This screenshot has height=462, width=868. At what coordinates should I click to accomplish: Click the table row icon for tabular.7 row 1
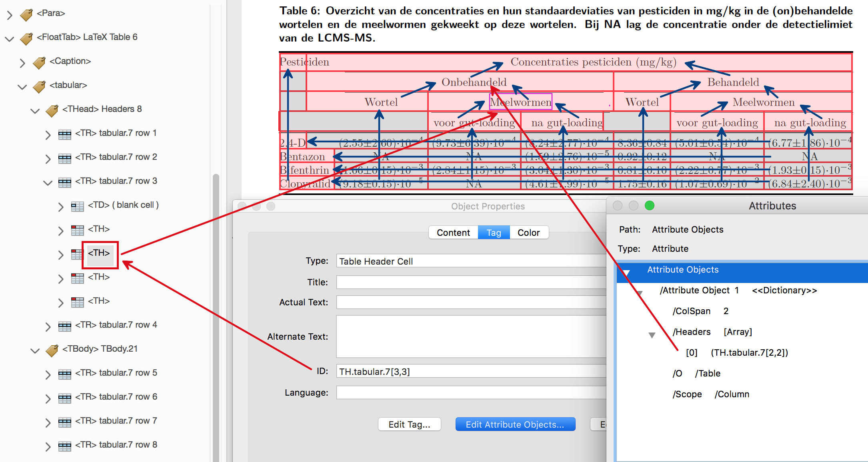65,134
